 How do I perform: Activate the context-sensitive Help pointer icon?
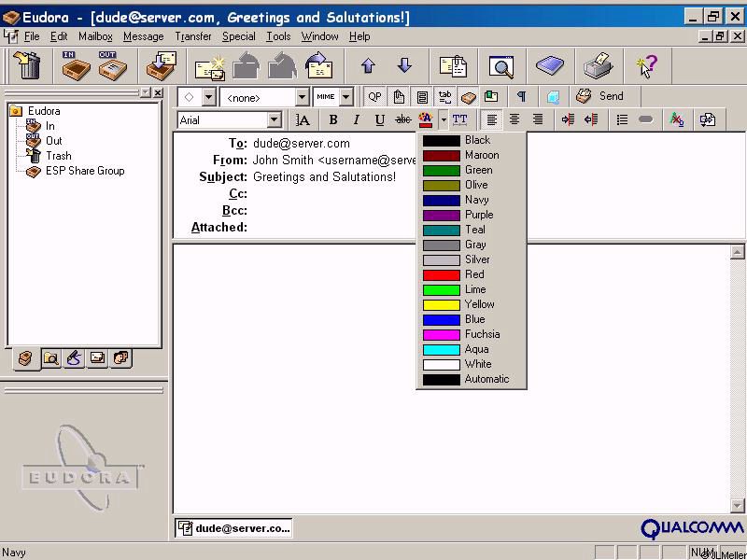[x=647, y=66]
